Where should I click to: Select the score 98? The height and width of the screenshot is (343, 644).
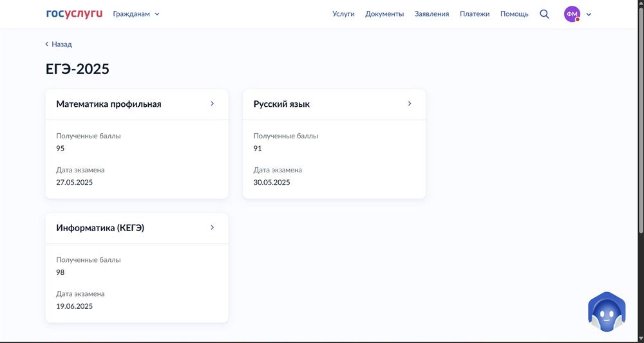tap(61, 272)
